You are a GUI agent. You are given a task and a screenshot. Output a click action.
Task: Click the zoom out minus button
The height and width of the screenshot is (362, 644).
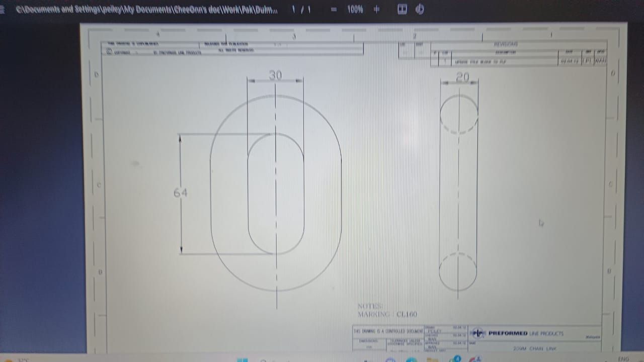click(334, 10)
